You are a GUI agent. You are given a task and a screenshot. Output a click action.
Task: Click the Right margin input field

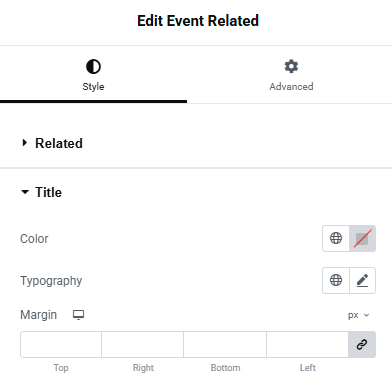tap(143, 344)
